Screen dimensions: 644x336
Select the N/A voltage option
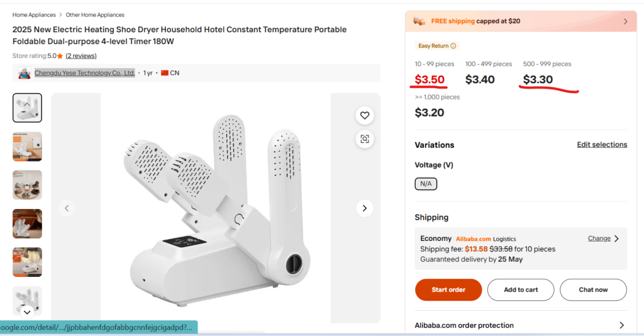426,184
